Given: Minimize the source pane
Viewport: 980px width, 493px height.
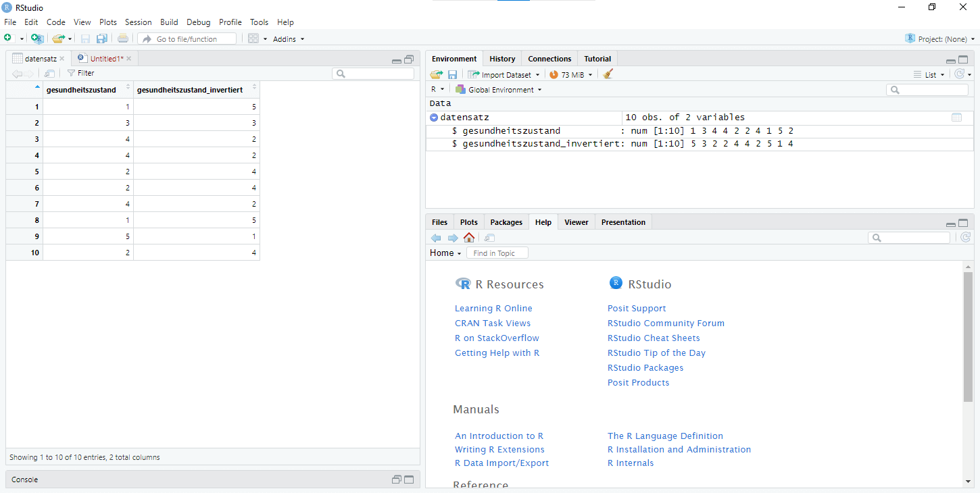Looking at the screenshot, I should pos(397,61).
